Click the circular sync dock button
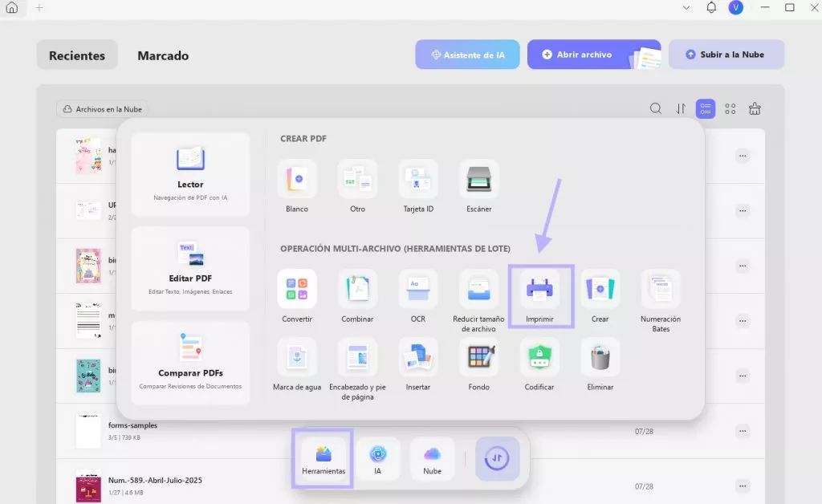822x504 pixels. (x=497, y=459)
